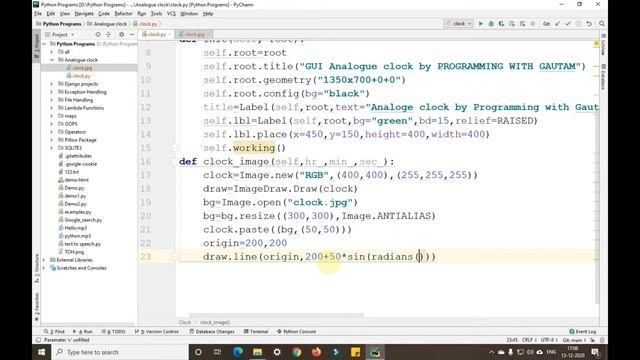Expand the Pillow Package folder
The width and height of the screenshot is (640, 360).
(x=52, y=140)
